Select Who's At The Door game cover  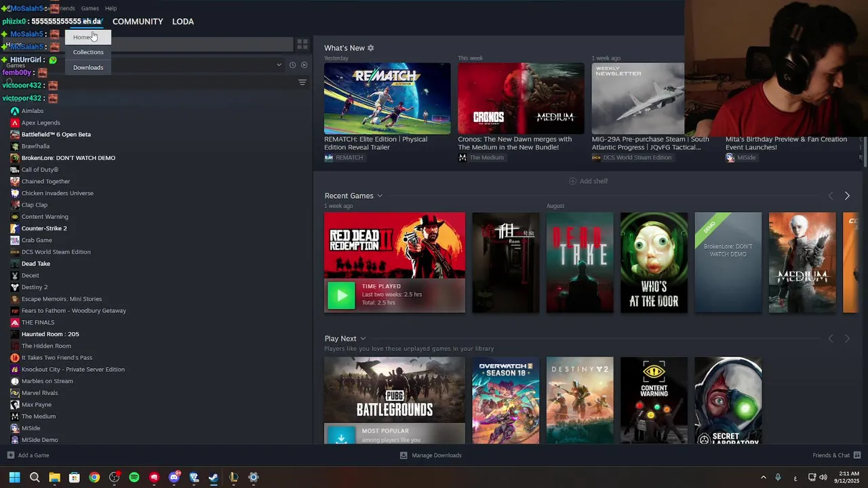[x=654, y=263]
